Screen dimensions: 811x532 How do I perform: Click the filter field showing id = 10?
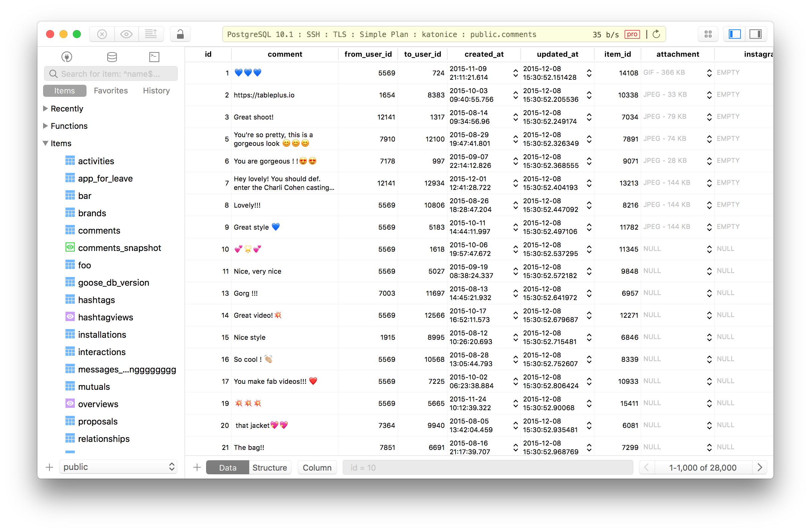(x=487, y=467)
